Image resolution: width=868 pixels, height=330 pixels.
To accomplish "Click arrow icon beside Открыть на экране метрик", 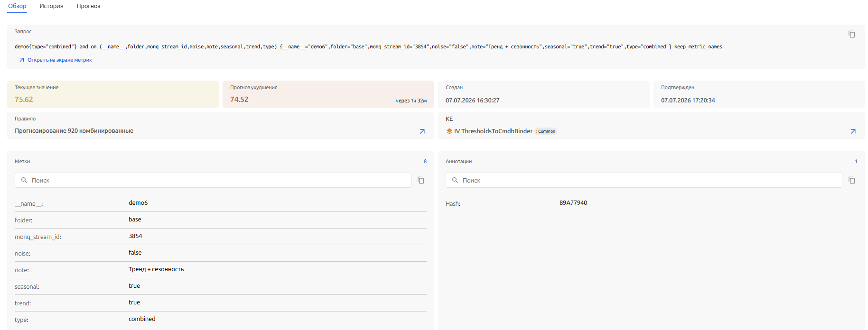I will click(x=21, y=60).
